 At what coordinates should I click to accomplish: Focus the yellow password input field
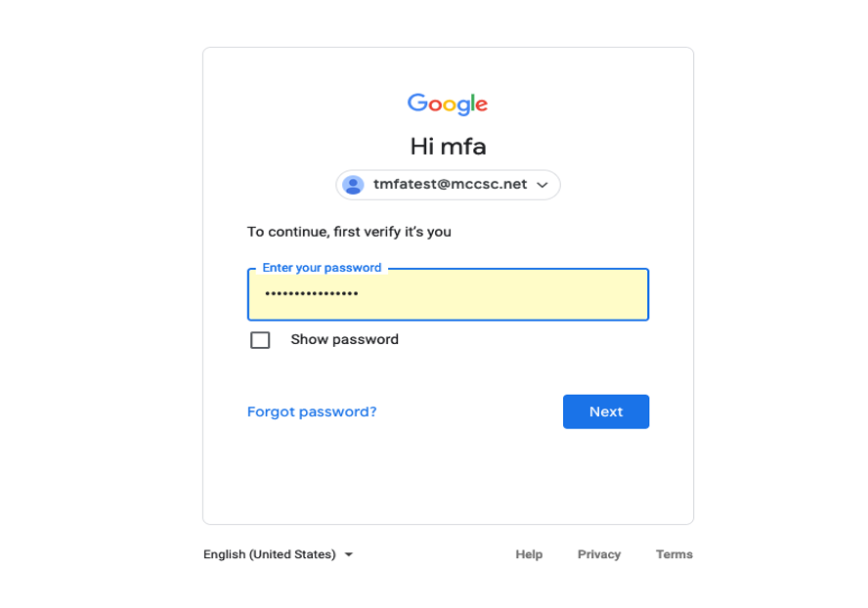click(x=489, y=294)
